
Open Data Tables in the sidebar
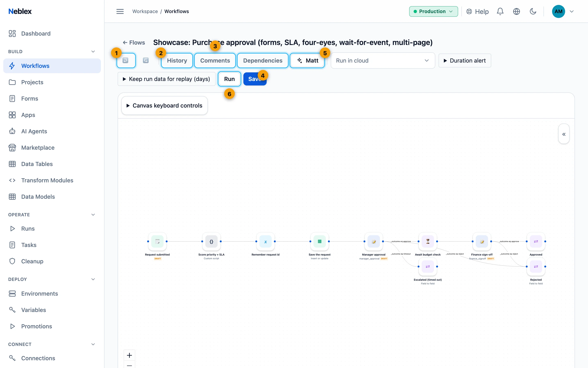52,164
